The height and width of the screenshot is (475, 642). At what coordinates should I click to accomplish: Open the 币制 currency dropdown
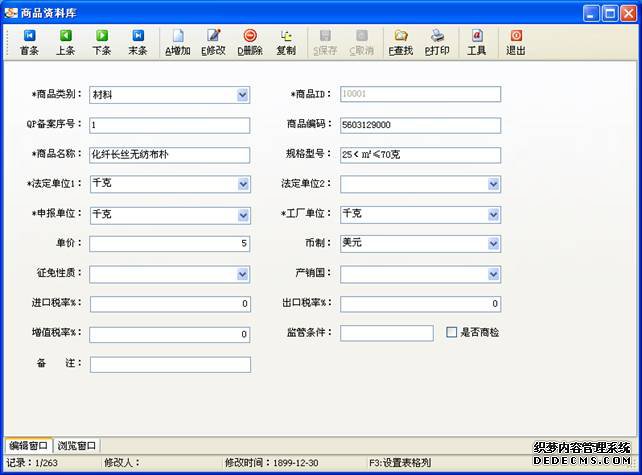(493, 243)
